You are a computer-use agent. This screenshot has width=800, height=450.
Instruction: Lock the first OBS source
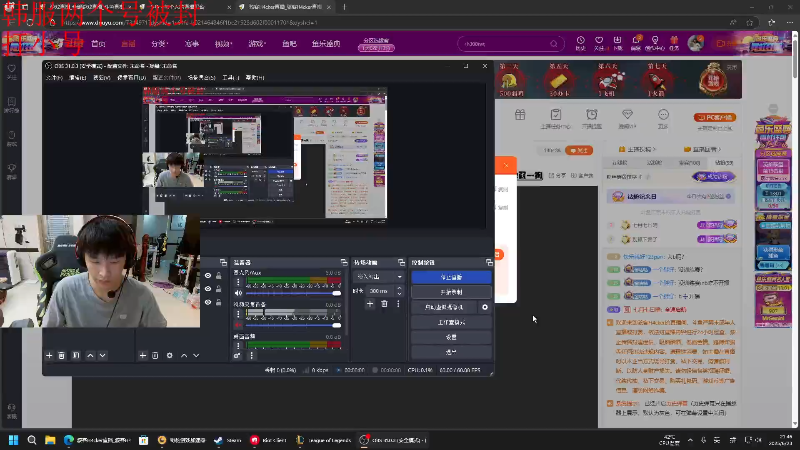pos(219,276)
